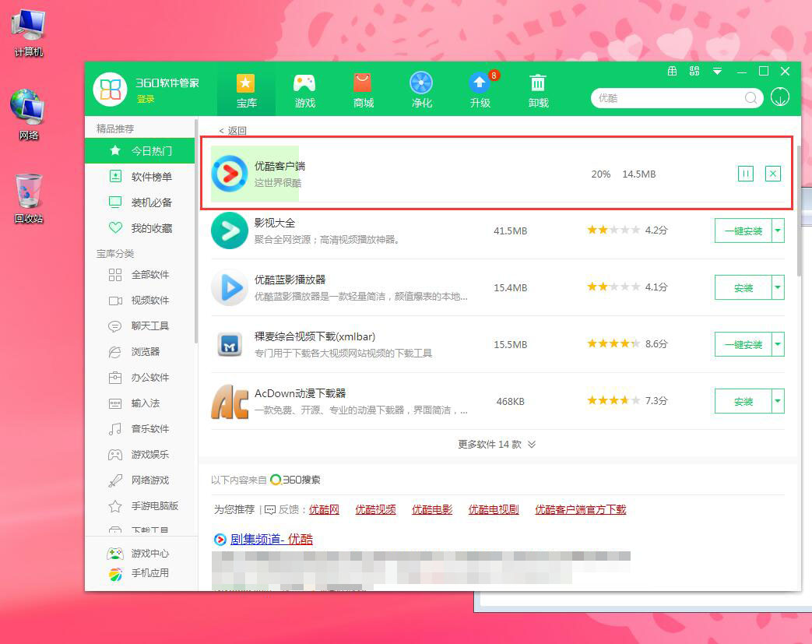
Task: Click 安装 for 优酷蓝影播放器
Action: point(743,287)
